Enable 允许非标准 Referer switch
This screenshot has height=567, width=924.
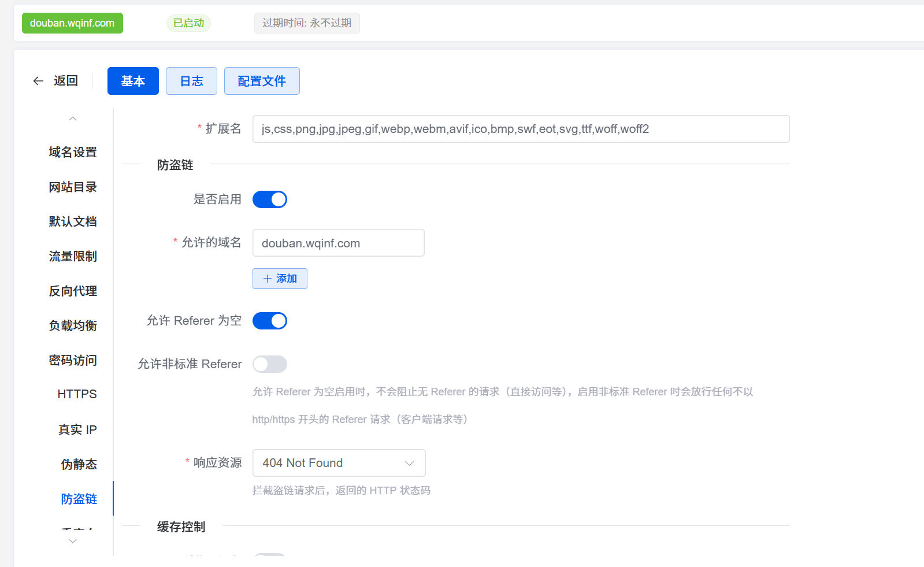coord(270,364)
